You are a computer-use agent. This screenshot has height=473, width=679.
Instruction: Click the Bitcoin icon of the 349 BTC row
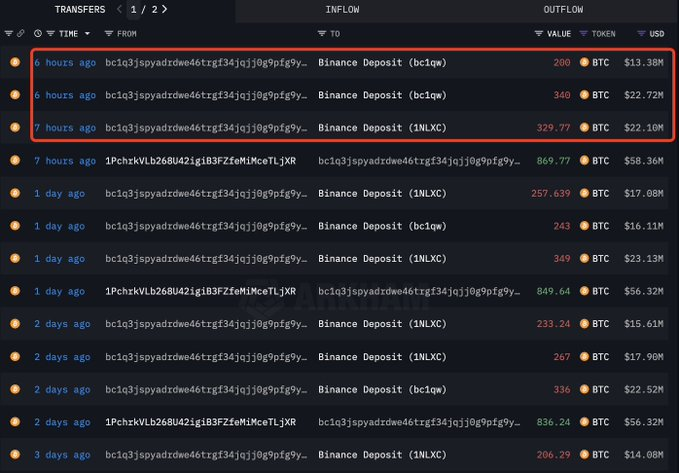coord(15,259)
